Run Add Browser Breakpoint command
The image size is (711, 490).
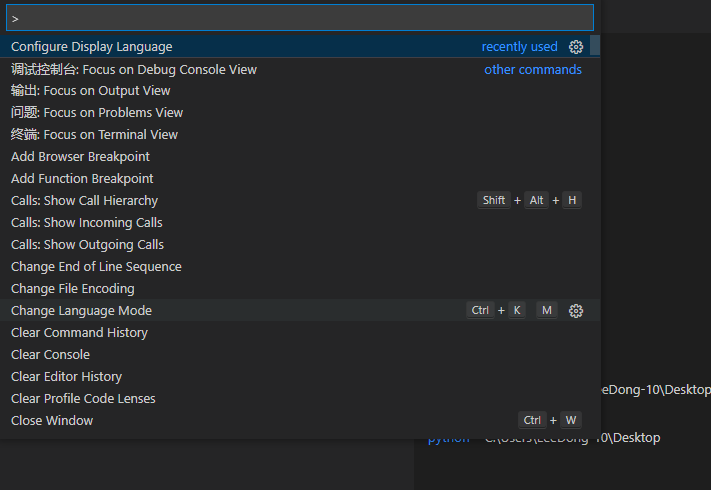(80, 157)
